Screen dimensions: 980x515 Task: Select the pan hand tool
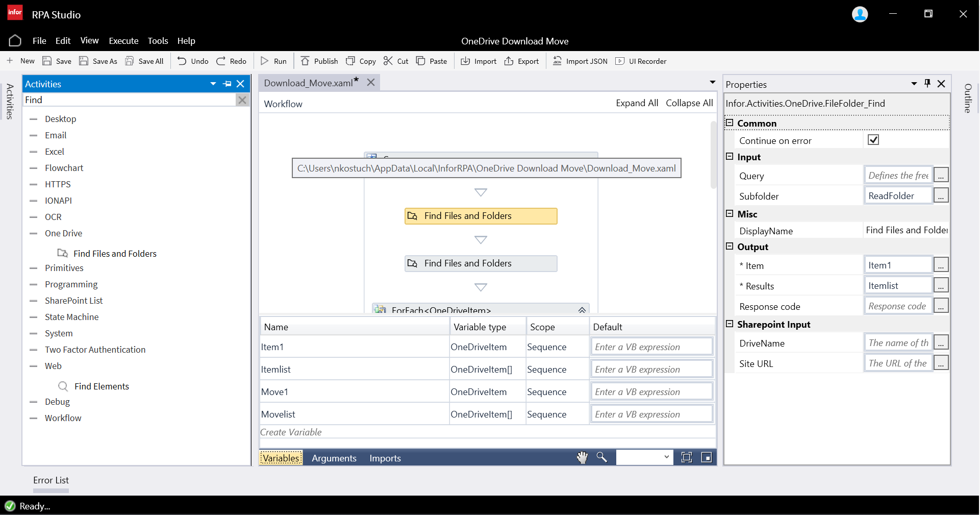[582, 458]
